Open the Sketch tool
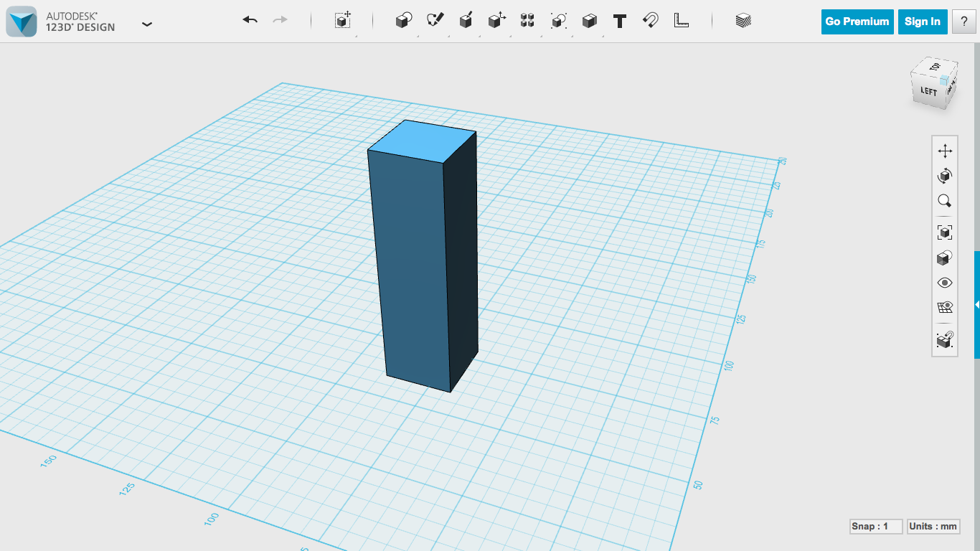This screenshot has width=980, height=551. [435, 20]
